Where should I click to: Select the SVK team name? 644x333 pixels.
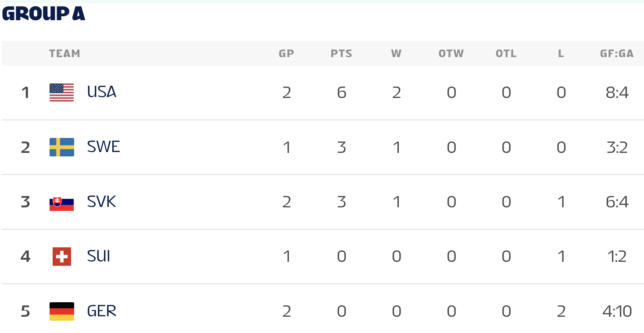(x=101, y=202)
